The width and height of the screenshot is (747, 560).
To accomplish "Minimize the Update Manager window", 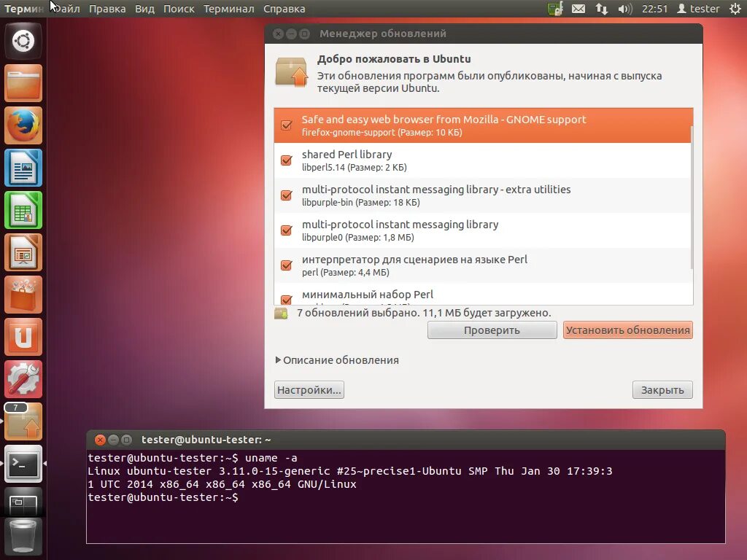I will (292, 34).
